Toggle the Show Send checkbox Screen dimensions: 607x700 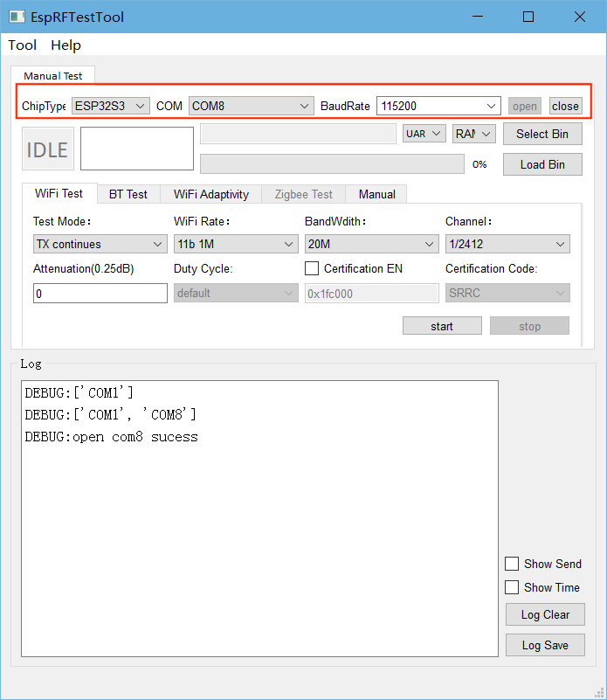click(x=512, y=564)
